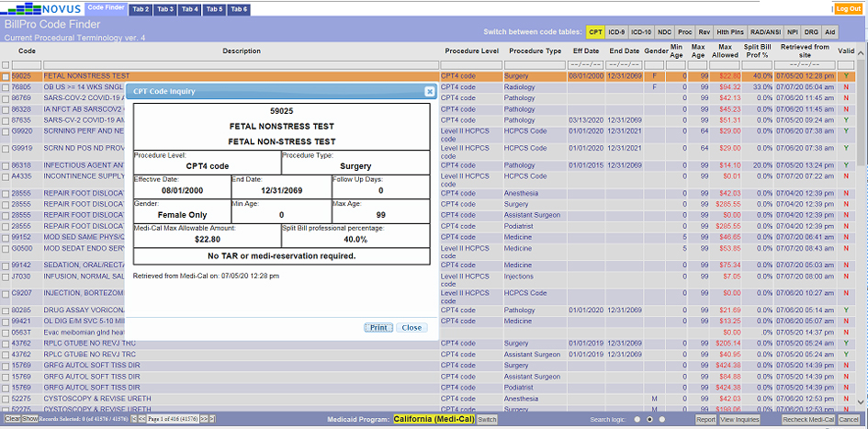Image resolution: width=868 pixels, height=429 pixels.
Task: Go to the first page of results
Action: tap(133, 419)
